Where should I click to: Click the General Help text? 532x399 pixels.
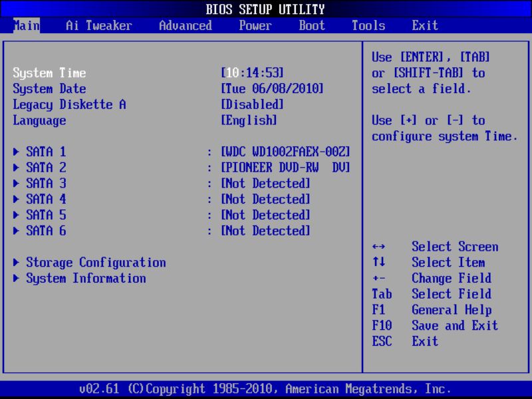point(452,310)
